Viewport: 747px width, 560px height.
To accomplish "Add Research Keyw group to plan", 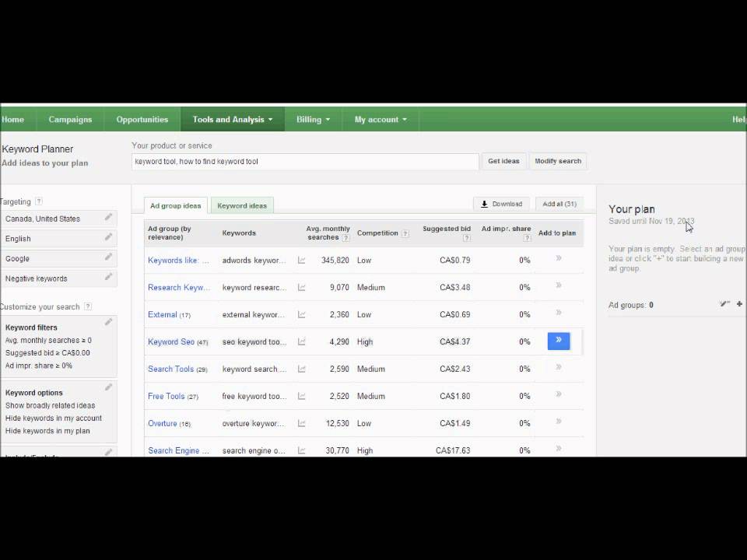I will point(559,285).
